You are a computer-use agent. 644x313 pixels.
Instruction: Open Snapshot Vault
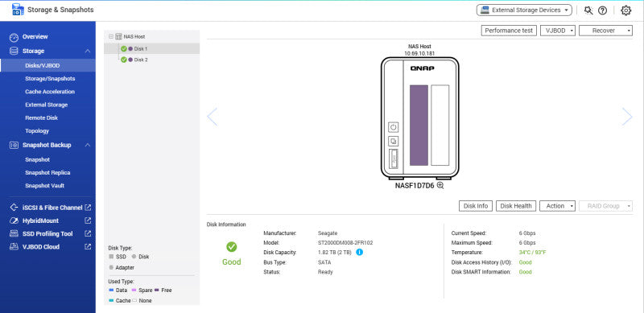click(x=45, y=186)
